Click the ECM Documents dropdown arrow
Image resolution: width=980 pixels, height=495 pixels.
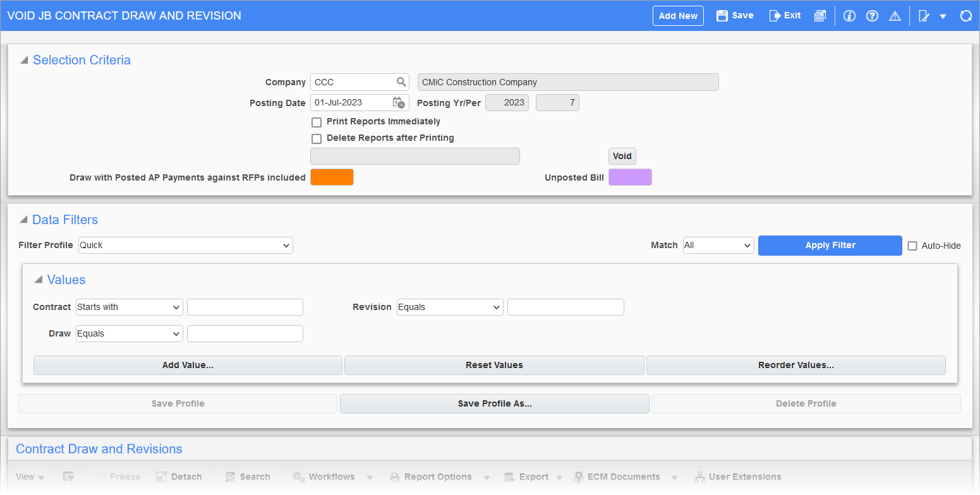tap(674, 477)
